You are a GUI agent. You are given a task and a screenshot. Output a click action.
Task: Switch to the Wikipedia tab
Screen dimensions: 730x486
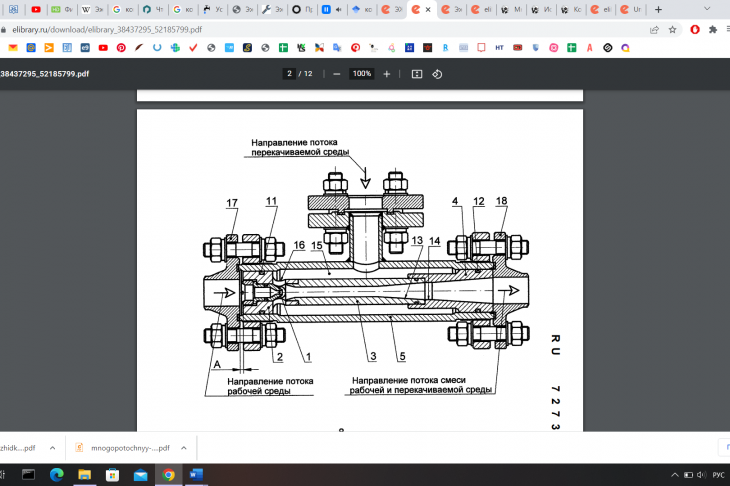pyautogui.click(x=93, y=9)
